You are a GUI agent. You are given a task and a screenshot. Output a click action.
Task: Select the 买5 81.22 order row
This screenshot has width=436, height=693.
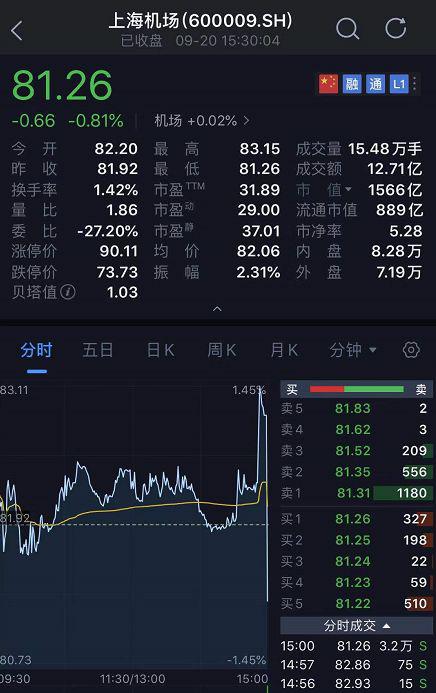356,603
